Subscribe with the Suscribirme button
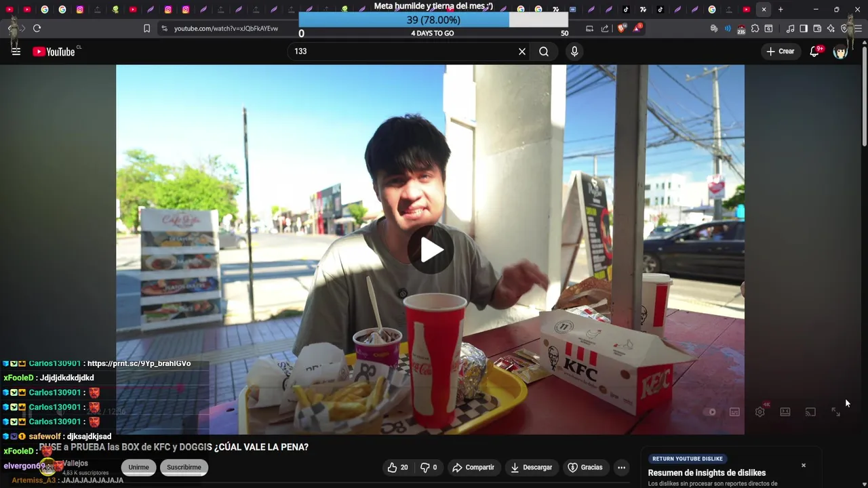Viewport: 868px width, 488px height. pos(184,468)
